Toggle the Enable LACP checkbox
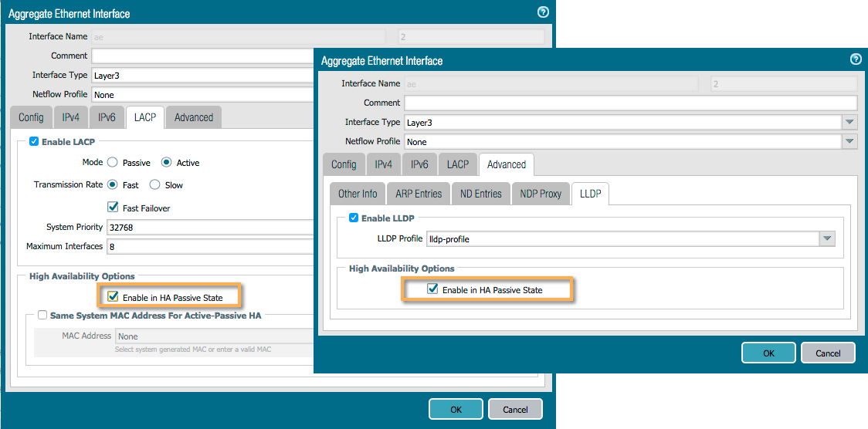The height and width of the screenshot is (429, 868). click(33, 142)
